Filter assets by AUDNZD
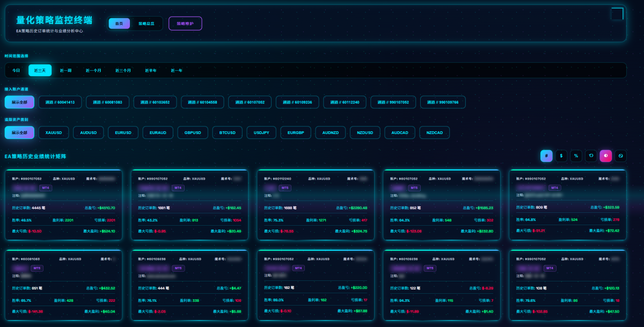This screenshot has width=644, height=327. pos(330,132)
